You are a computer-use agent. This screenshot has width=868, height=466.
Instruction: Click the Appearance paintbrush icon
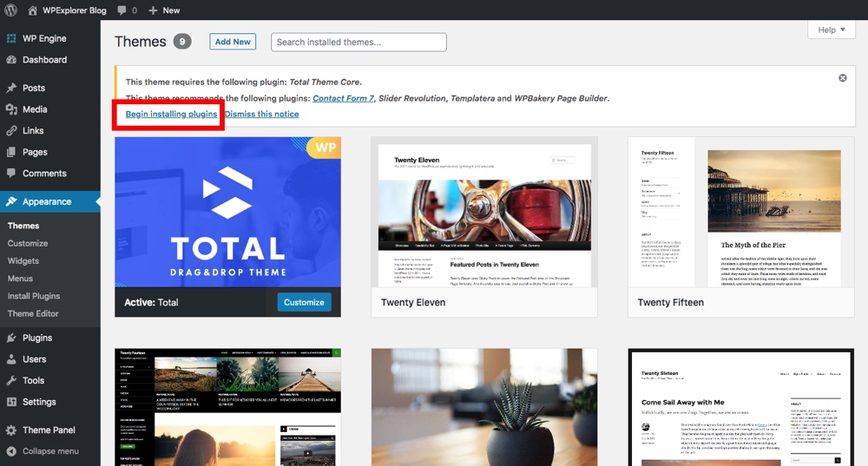coord(11,201)
